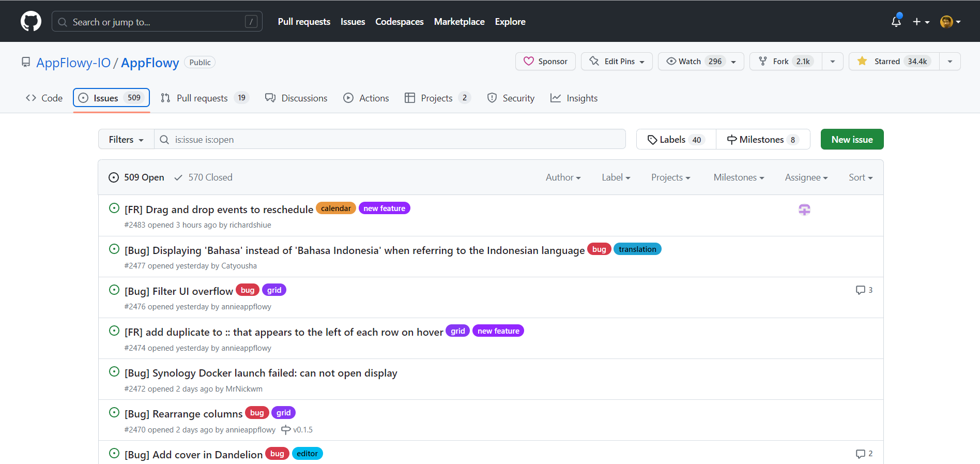Open the plus create-new menu

click(x=921, y=22)
